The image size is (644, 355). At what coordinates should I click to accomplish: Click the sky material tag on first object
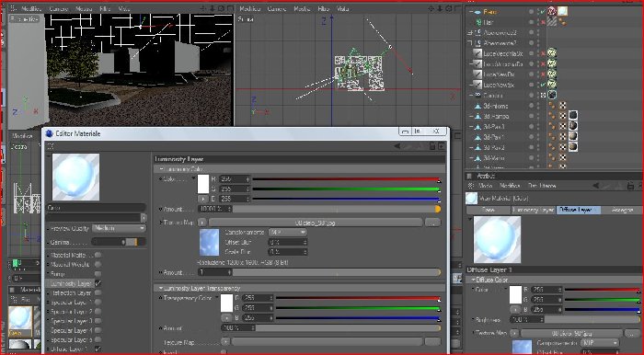562,11
